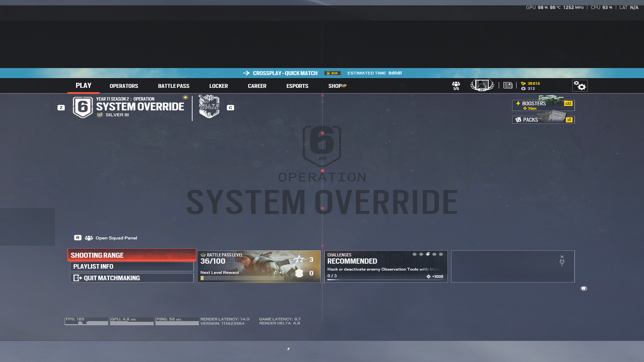Click Quit Matchmaking
The image size is (644, 362).
[132, 278]
